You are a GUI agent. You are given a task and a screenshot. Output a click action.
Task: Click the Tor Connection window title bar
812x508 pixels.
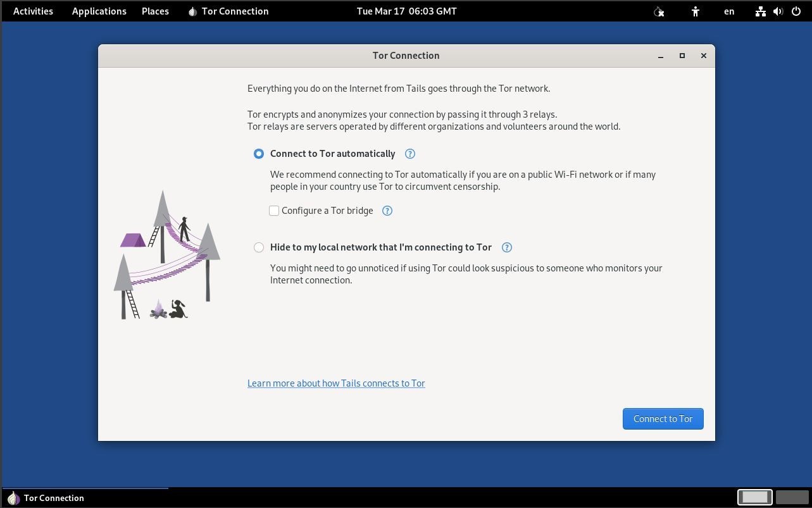[x=406, y=56]
